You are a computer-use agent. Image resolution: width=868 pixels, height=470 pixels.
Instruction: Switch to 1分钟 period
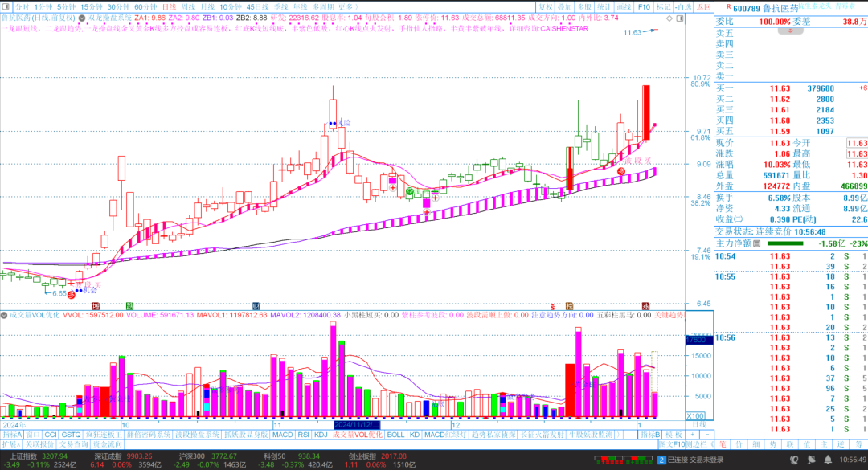click(43, 7)
